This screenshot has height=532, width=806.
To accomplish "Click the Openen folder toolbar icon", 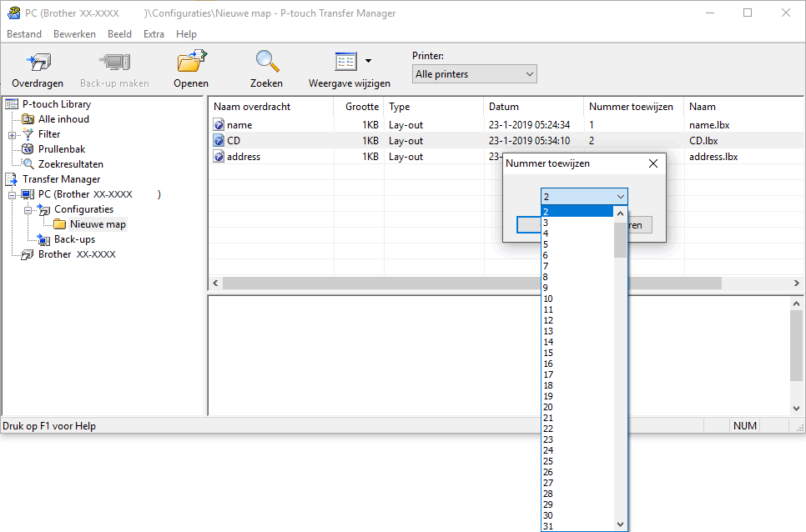I will [191, 62].
